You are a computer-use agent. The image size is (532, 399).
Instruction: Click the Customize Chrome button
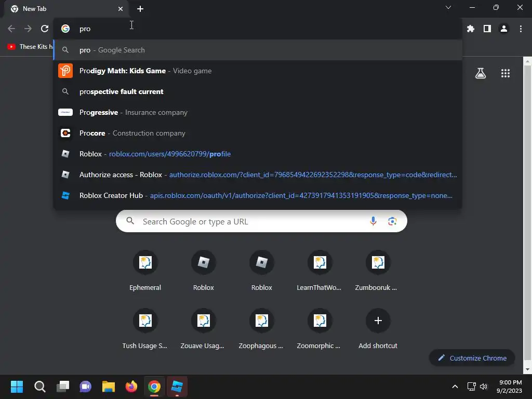pyautogui.click(x=472, y=358)
